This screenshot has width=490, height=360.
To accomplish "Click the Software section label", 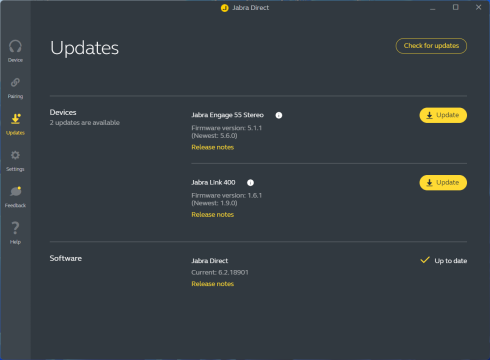I will (x=66, y=258).
